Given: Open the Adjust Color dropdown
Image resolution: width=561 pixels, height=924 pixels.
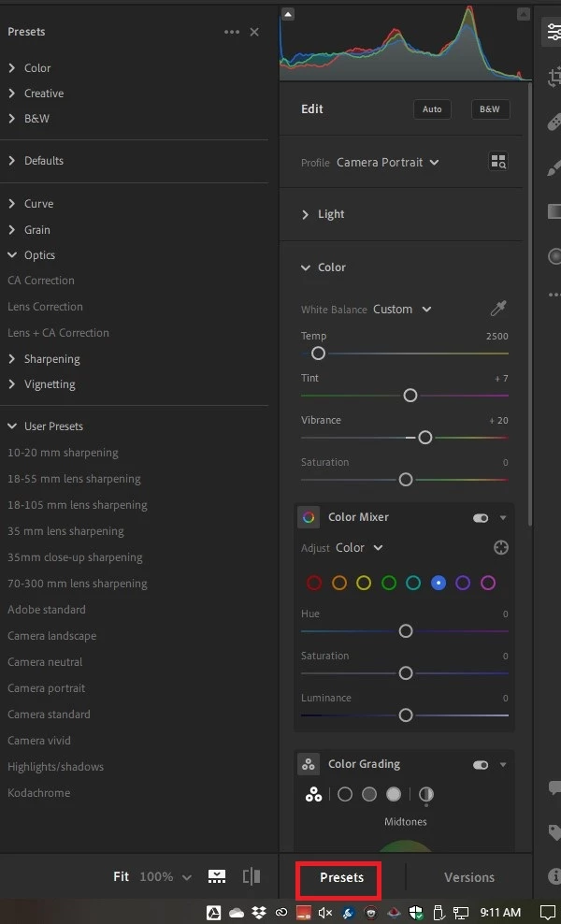Looking at the screenshot, I should (x=359, y=547).
